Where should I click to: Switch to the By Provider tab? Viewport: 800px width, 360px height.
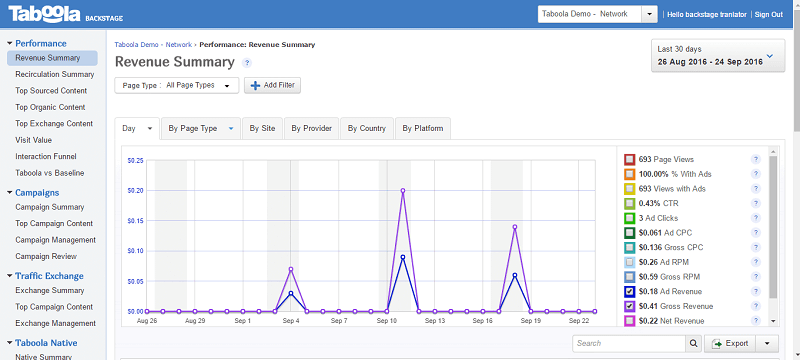(312, 128)
